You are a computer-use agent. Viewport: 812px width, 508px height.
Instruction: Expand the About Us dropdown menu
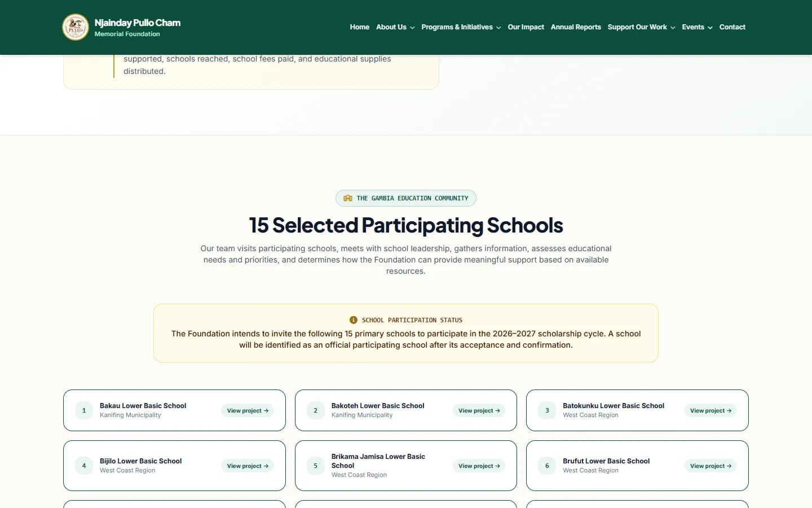395,27
